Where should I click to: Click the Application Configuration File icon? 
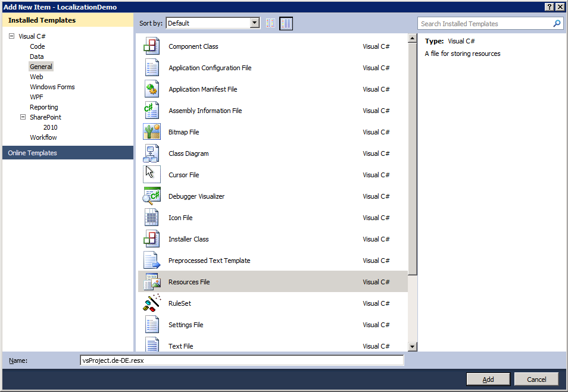(152, 68)
